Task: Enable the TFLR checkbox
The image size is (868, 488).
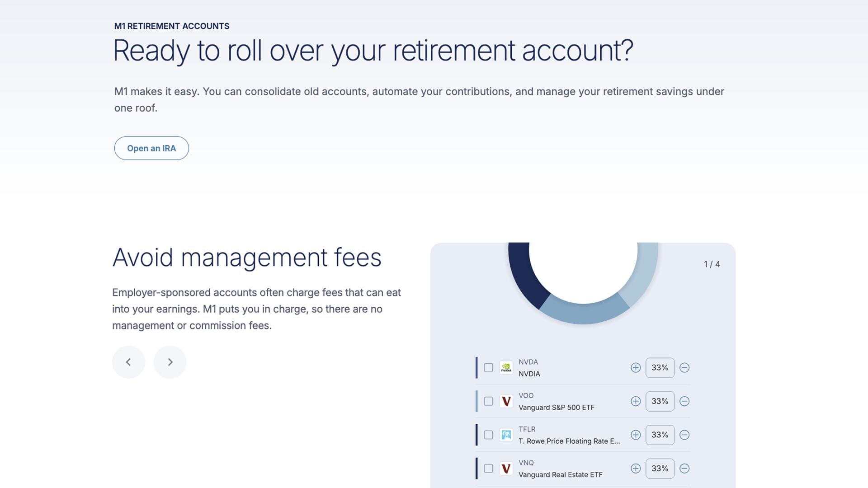Action: click(x=488, y=435)
